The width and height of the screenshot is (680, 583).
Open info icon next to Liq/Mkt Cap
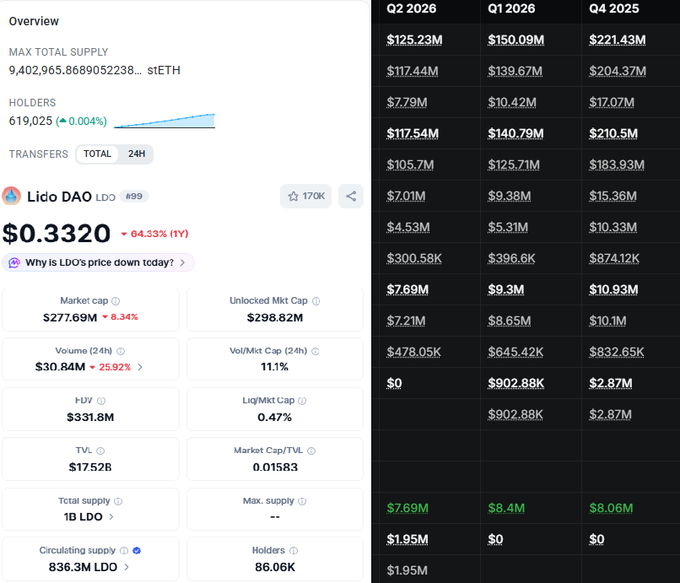point(302,400)
